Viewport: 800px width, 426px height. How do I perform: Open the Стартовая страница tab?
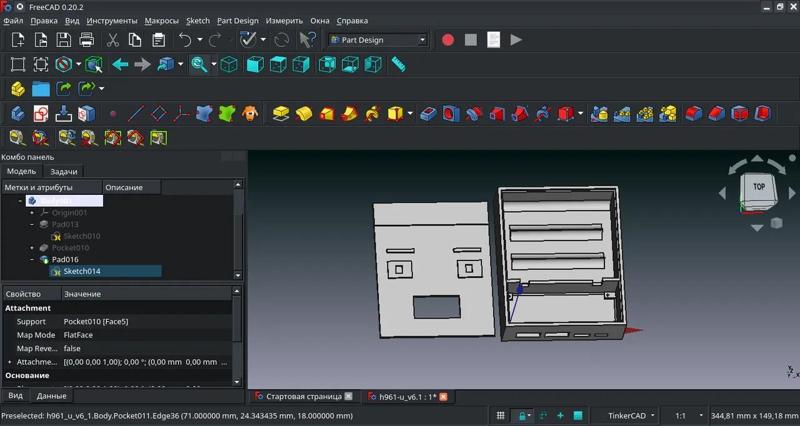pyautogui.click(x=303, y=397)
